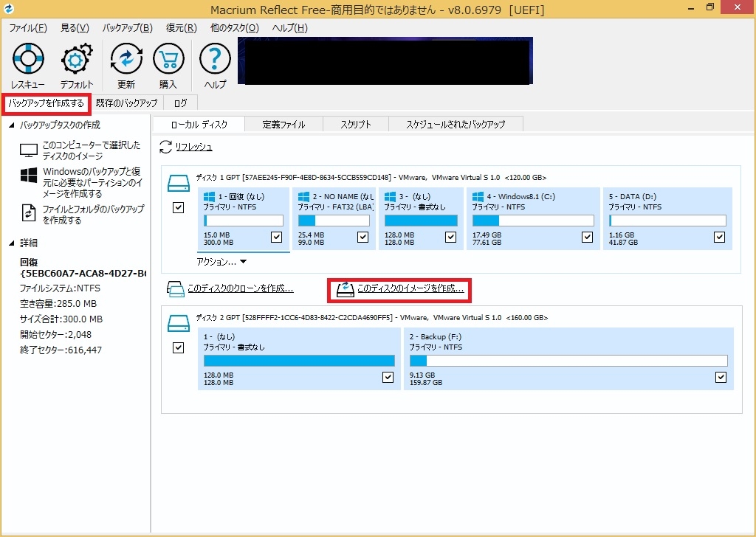Select the 2 - Backup (F:) partition tile

point(568,358)
